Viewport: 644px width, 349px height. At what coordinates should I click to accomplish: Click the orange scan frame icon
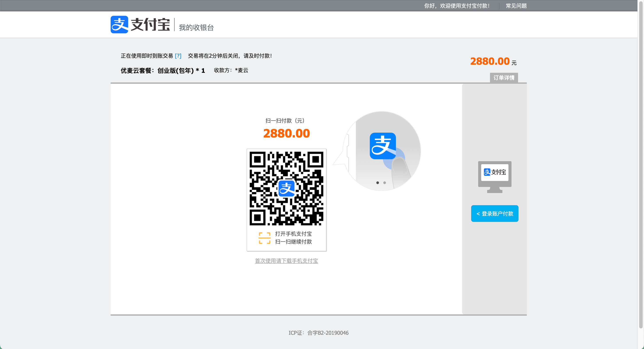point(264,238)
